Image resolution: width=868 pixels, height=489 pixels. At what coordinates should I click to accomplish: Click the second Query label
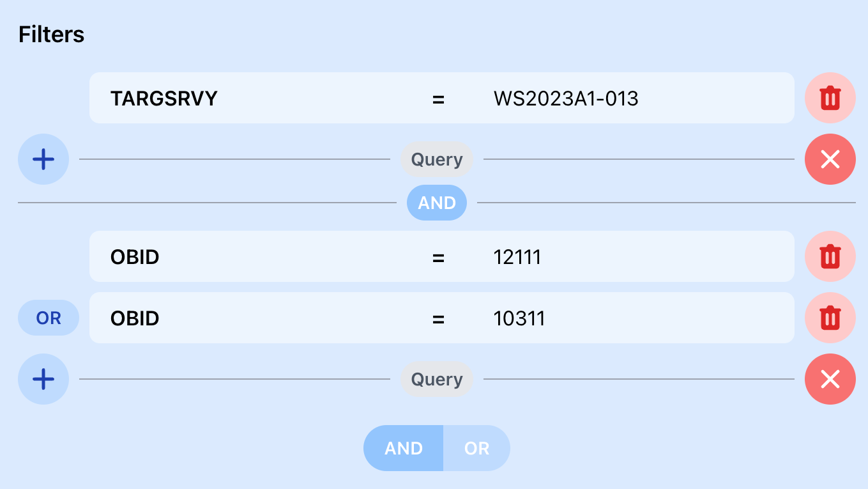(x=437, y=379)
